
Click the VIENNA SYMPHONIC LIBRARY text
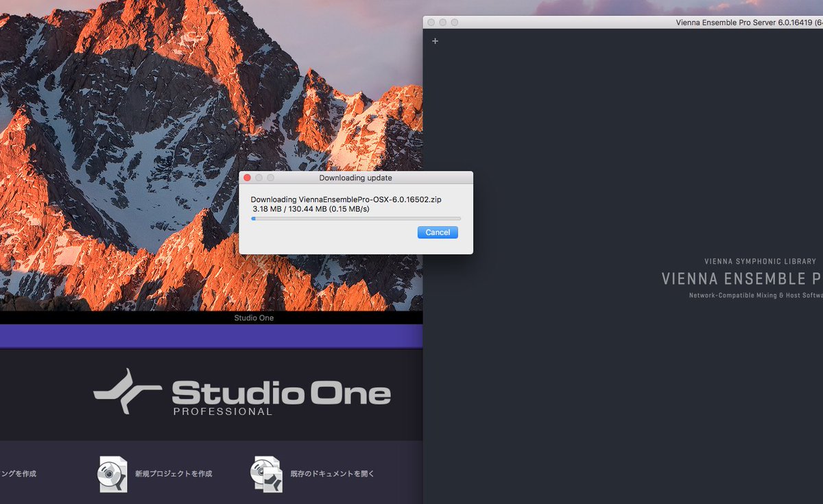[761, 261]
